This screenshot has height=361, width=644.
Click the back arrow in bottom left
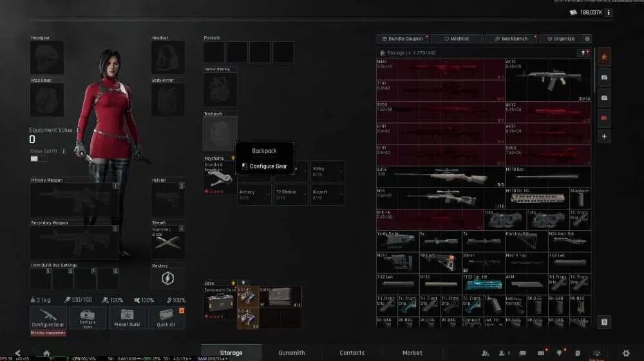(x=17, y=353)
